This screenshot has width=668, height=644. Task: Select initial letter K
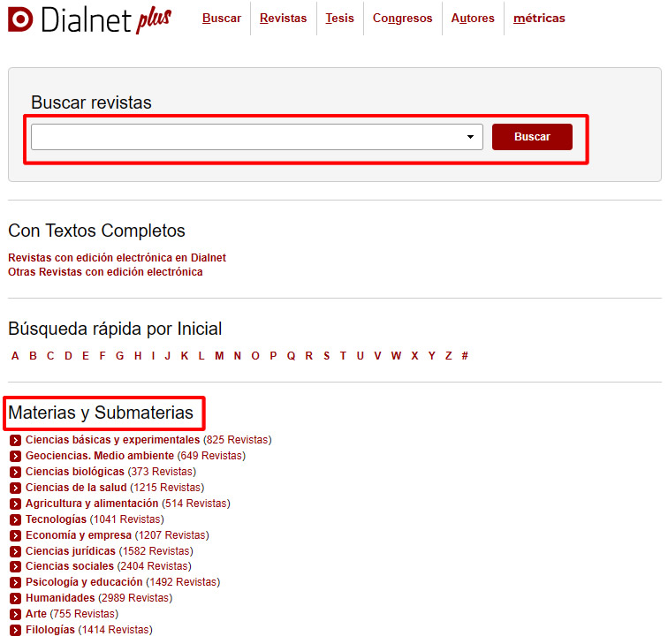(x=185, y=356)
